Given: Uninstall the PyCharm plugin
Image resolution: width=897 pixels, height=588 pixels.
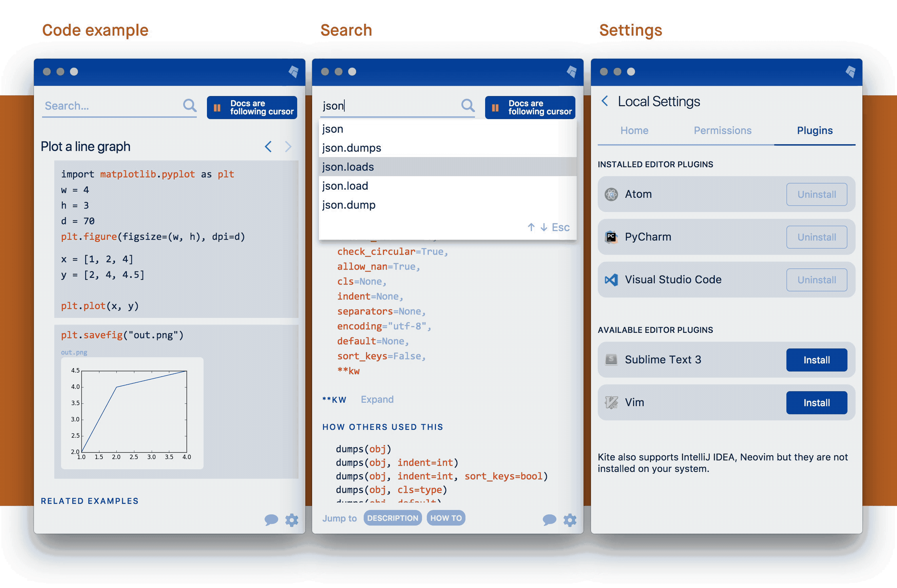Looking at the screenshot, I should [816, 237].
